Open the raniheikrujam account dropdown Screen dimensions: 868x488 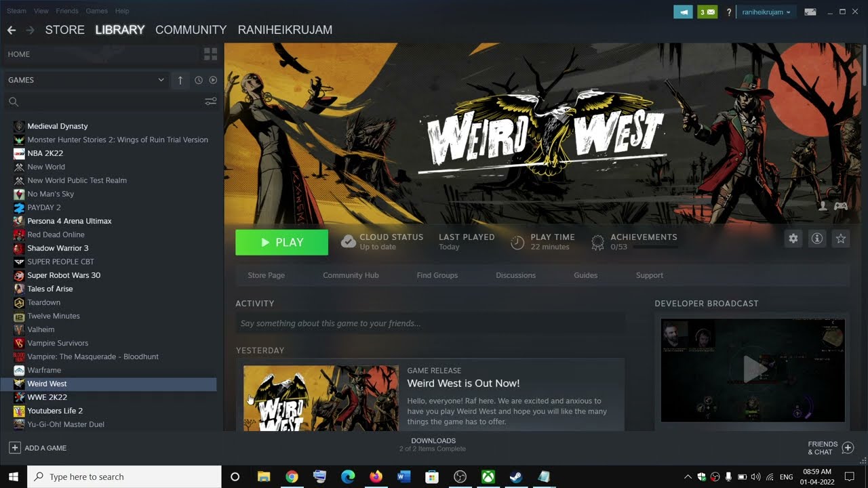[766, 12]
